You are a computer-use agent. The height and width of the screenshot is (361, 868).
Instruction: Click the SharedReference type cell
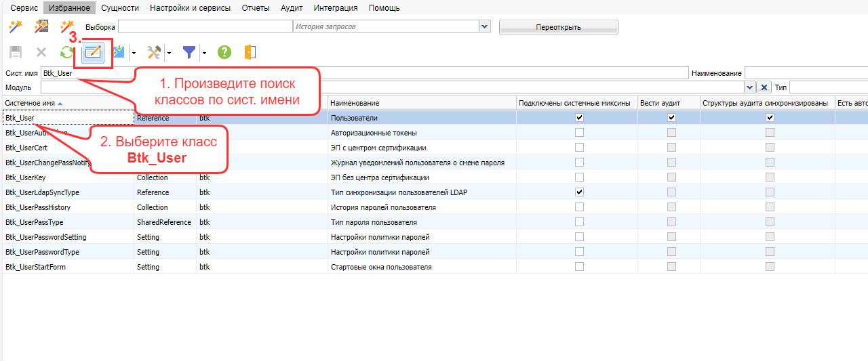tap(165, 222)
